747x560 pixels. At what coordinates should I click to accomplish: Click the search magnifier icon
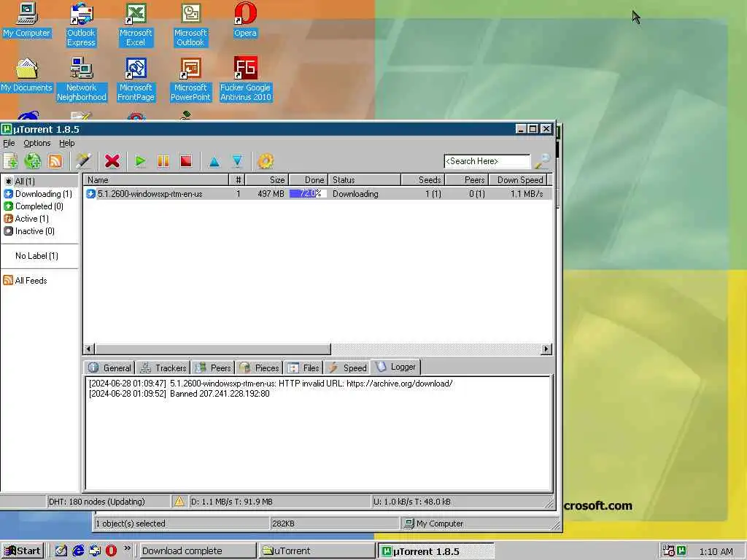point(543,161)
